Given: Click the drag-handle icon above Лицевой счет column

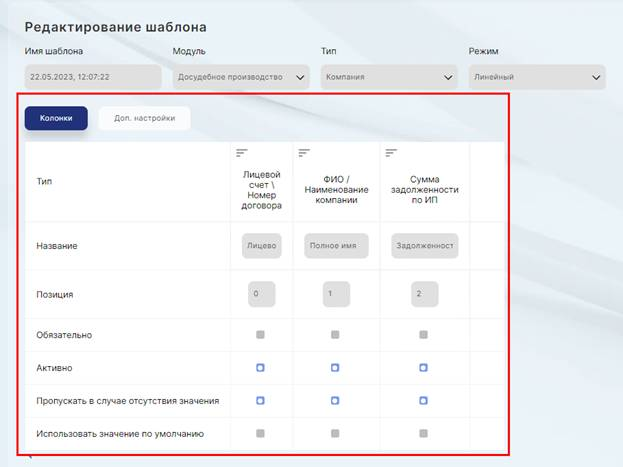Looking at the screenshot, I should 242,153.
